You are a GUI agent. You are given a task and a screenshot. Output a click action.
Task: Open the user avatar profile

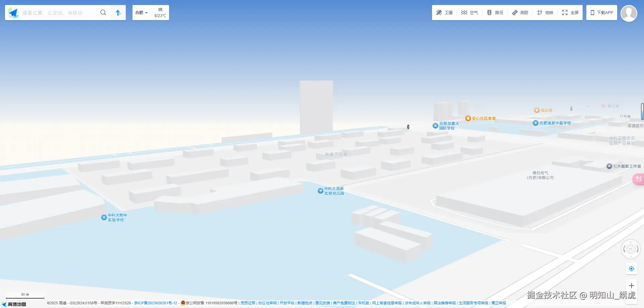coord(629,13)
